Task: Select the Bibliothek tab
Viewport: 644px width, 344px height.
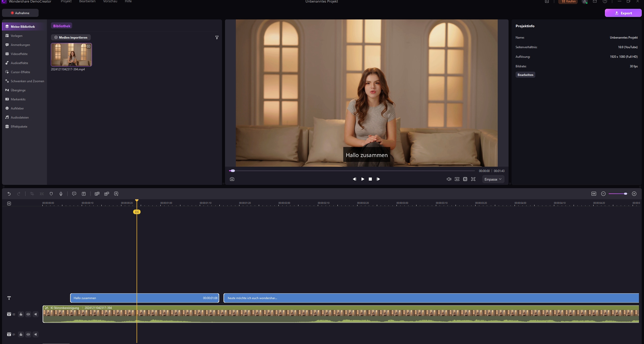Action: point(62,26)
